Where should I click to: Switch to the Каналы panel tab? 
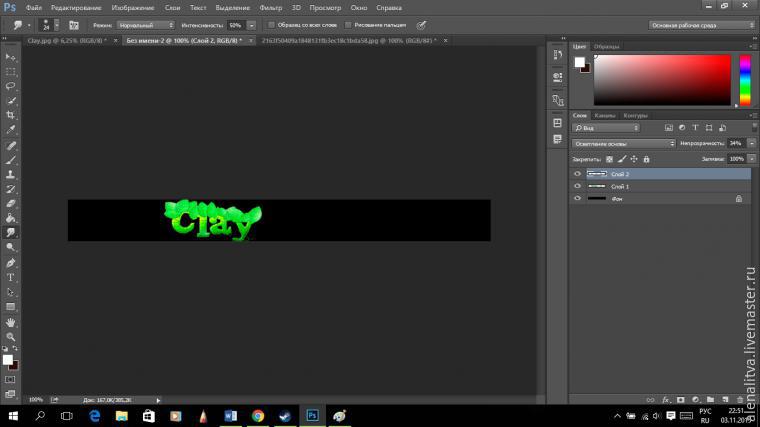click(605, 115)
